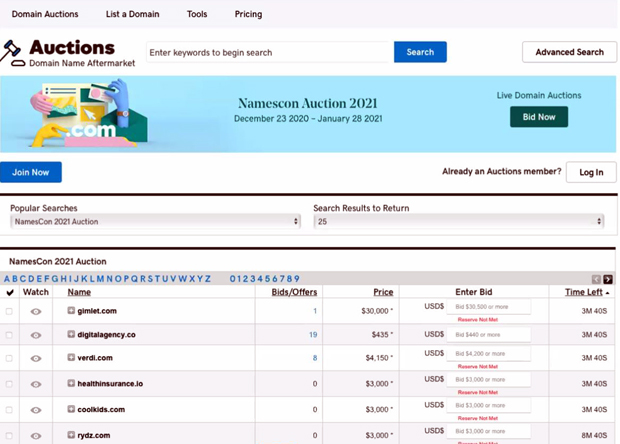Screen dimensions: 620x444
Task: Tick the checkbox for gimlet.com
Action: tap(9, 312)
